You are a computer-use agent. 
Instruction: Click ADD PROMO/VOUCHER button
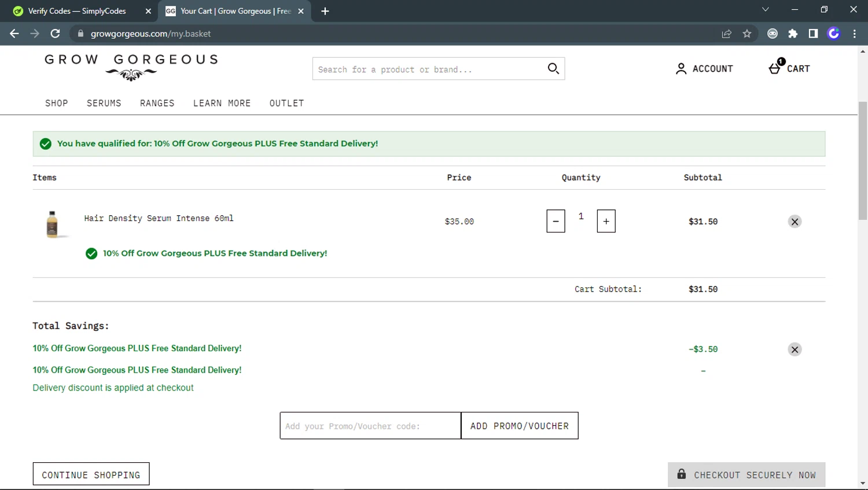point(520,426)
